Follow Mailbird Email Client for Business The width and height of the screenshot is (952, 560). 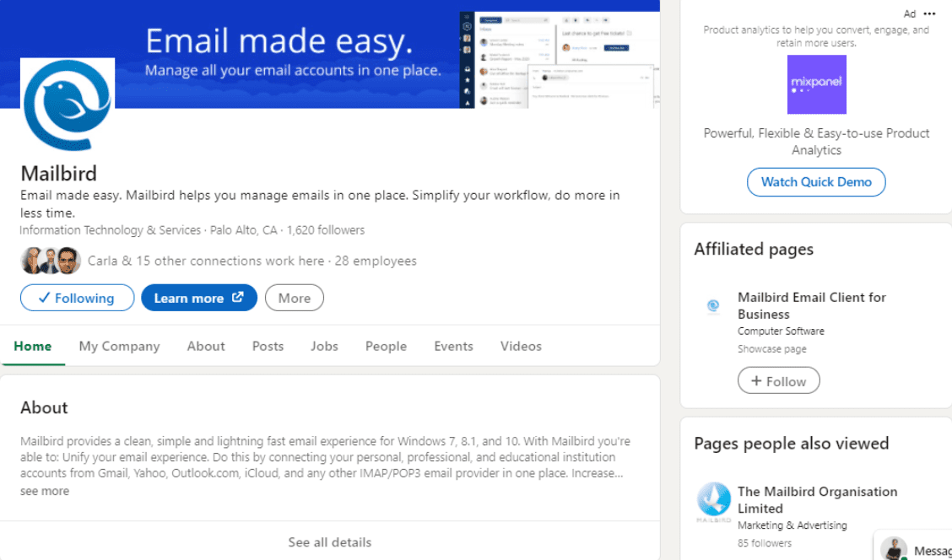pyautogui.click(x=779, y=381)
